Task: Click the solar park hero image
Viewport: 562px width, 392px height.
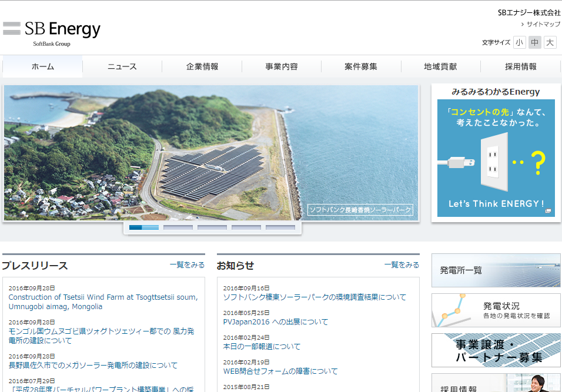Action: pos(211,153)
